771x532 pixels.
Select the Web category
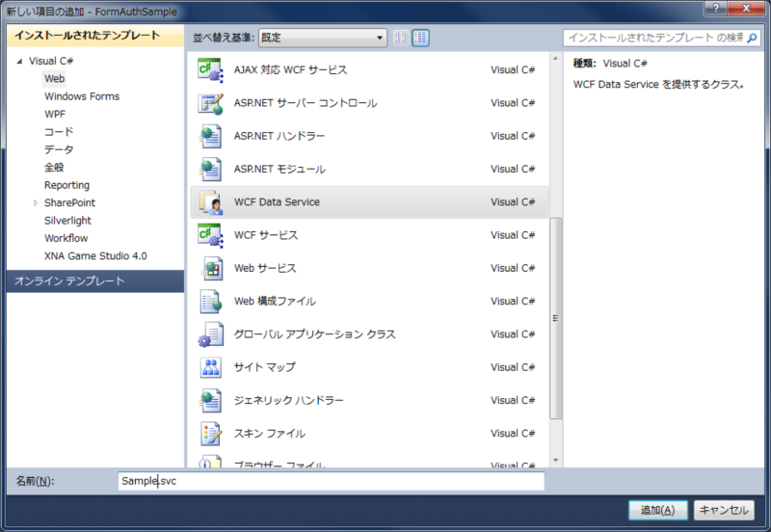click(x=55, y=79)
